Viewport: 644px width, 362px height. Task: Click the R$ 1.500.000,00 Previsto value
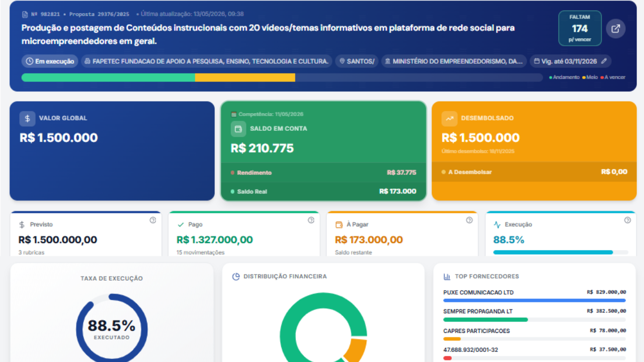[58, 240]
